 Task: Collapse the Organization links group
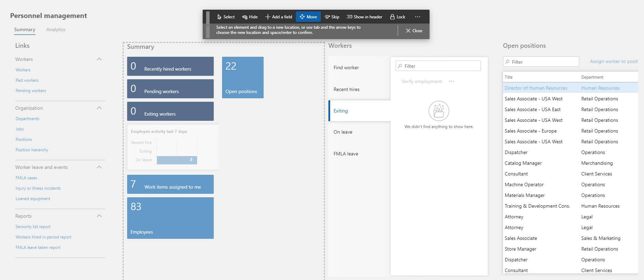tap(99, 108)
